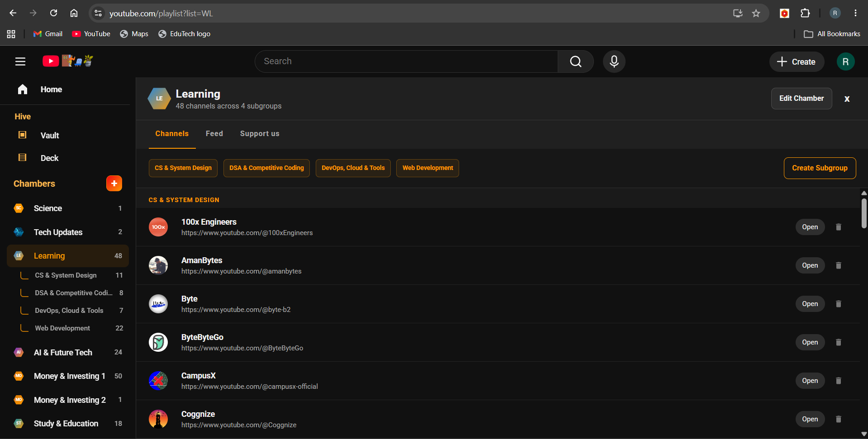Select AI & Future Tech chamber
Image resolution: width=868 pixels, height=439 pixels.
coord(68,352)
